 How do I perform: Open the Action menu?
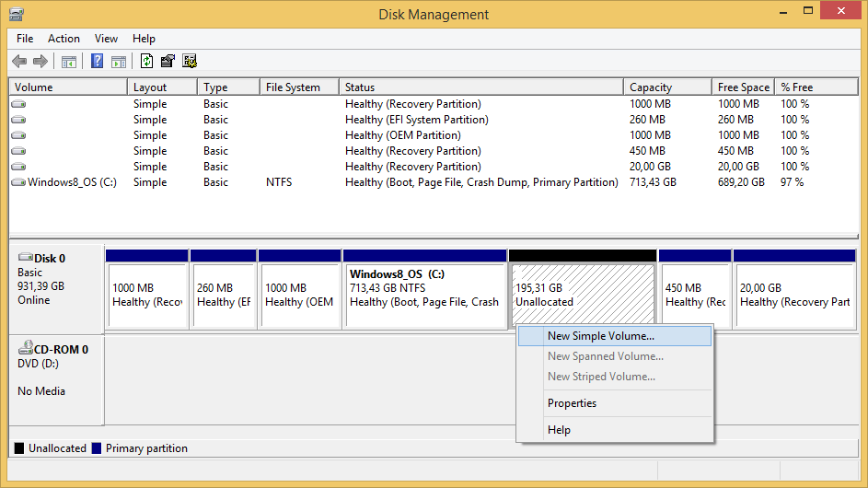[64, 39]
